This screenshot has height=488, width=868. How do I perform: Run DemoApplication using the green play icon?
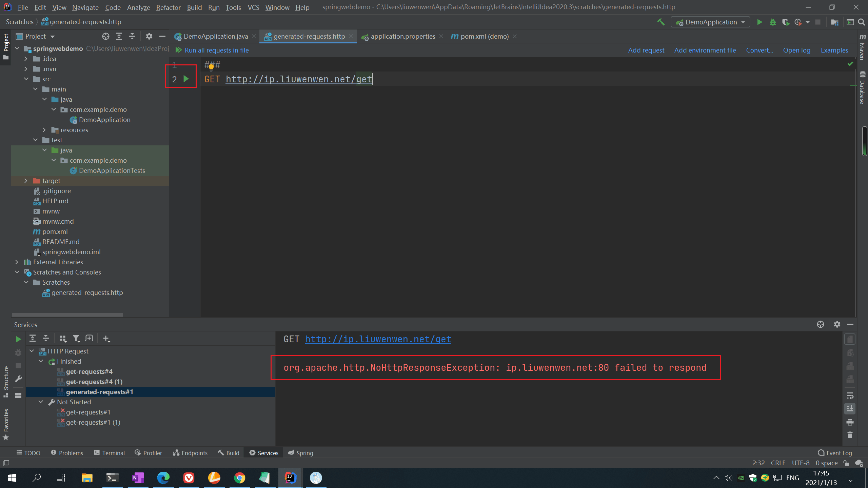pyautogui.click(x=759, y=22)
